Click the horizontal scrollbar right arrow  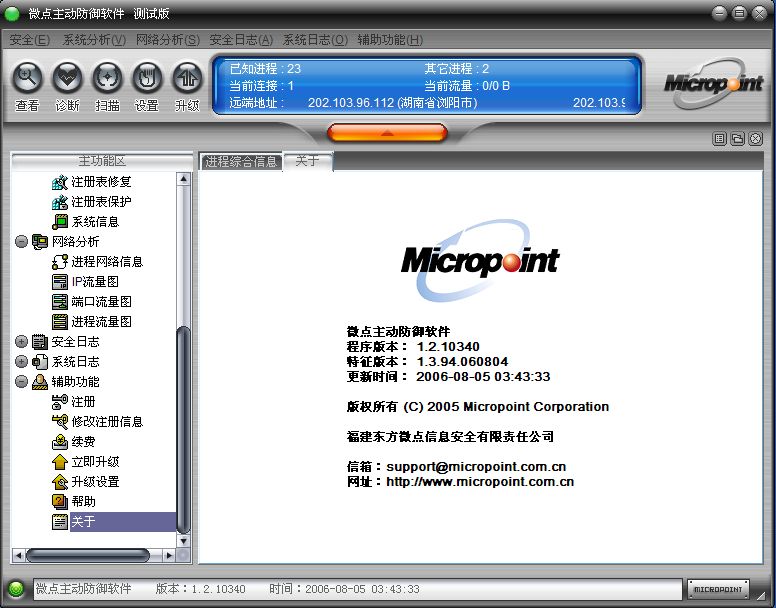click(169, 556)
